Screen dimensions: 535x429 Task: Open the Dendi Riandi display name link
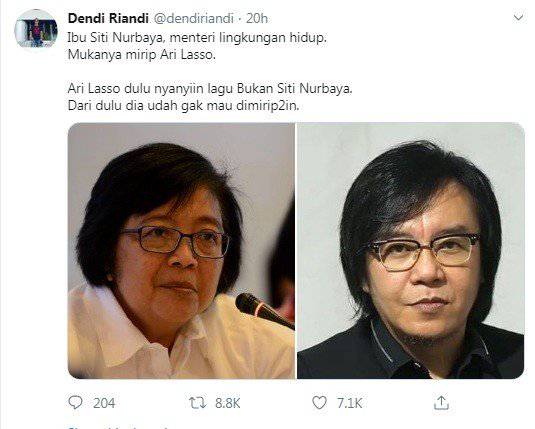tap(108, 18)
